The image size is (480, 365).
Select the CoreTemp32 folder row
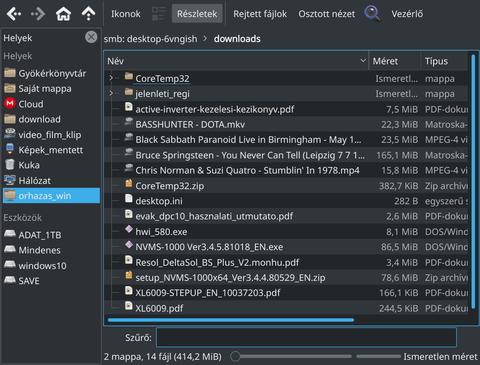(x=286, y=78)
